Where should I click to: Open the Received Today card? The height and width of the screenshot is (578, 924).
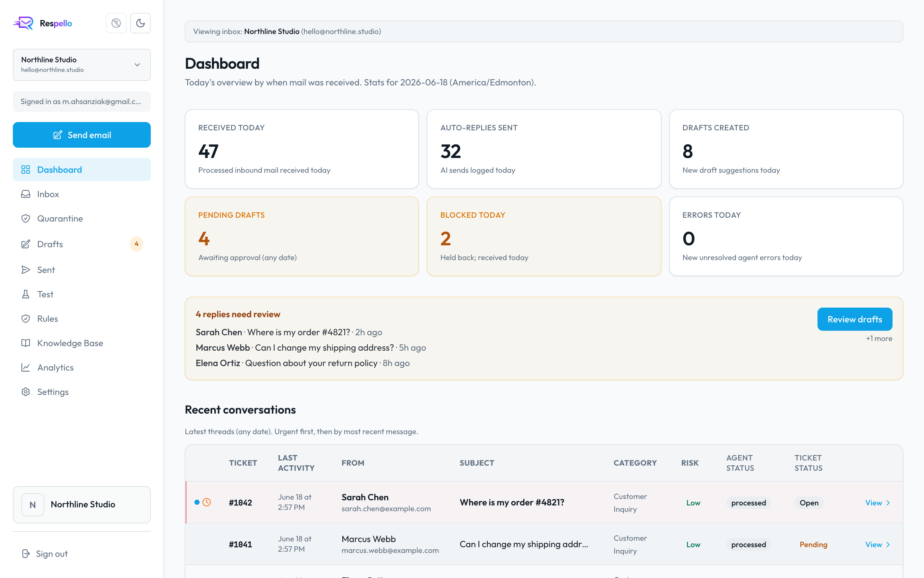[x=302, y=149]
